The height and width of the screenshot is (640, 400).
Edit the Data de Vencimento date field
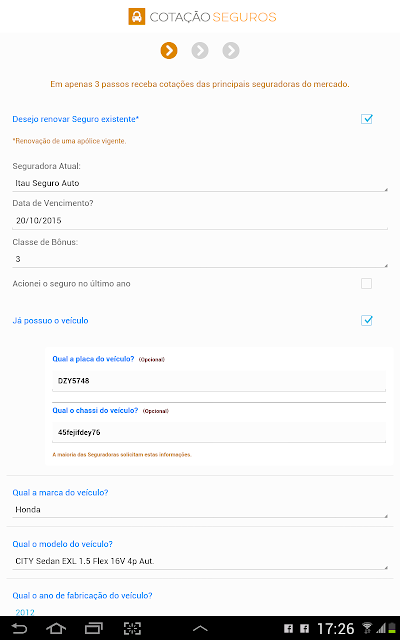tap(200, 221)
